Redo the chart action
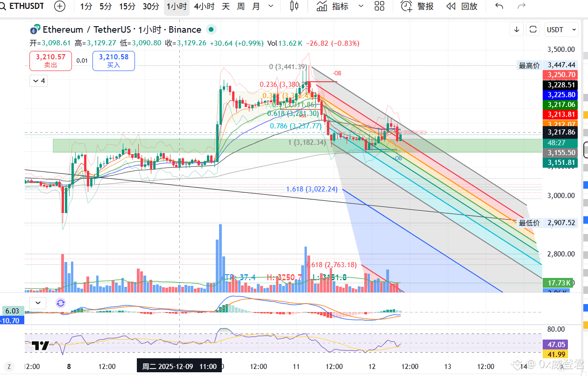Image resolution: width=588 pixels, height=376 pixels. 522,6
